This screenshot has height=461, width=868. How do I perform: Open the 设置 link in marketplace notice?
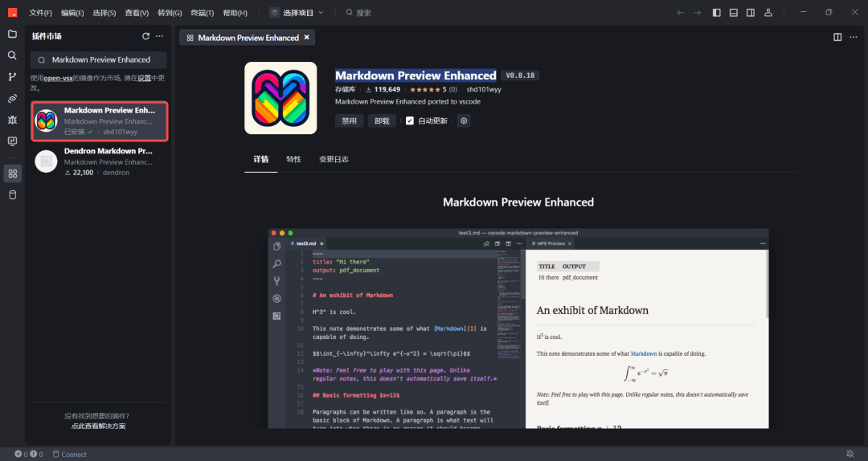145,79
